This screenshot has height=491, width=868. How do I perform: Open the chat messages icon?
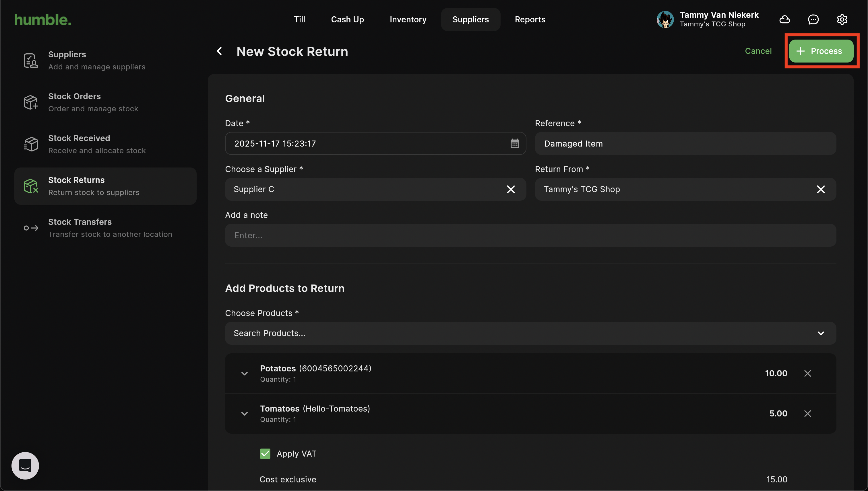point(813,20)
